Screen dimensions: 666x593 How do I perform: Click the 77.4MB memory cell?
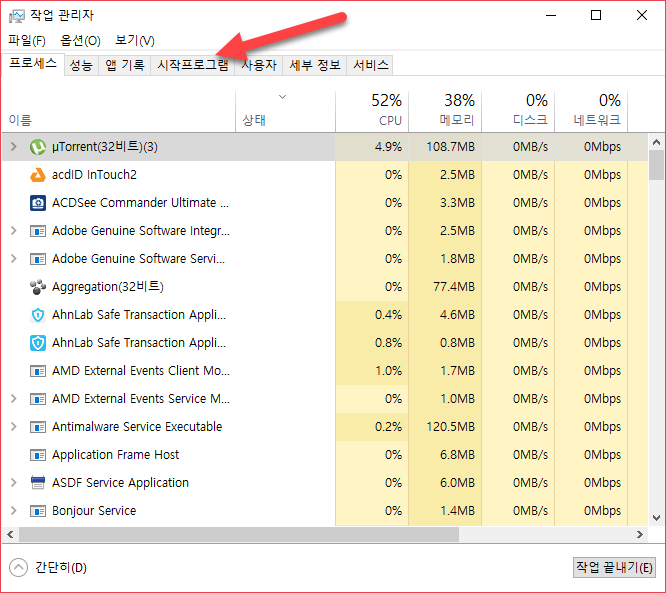tap(445, 287)
